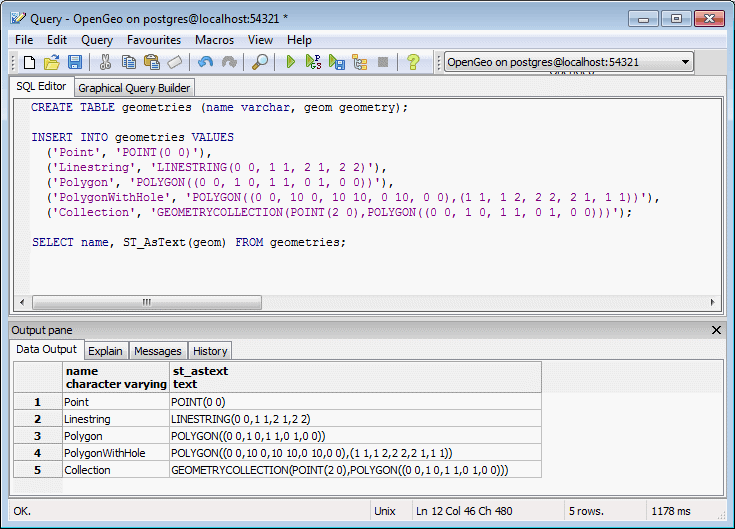
Task: Save the query with the floppy icon
Action: 74,62
